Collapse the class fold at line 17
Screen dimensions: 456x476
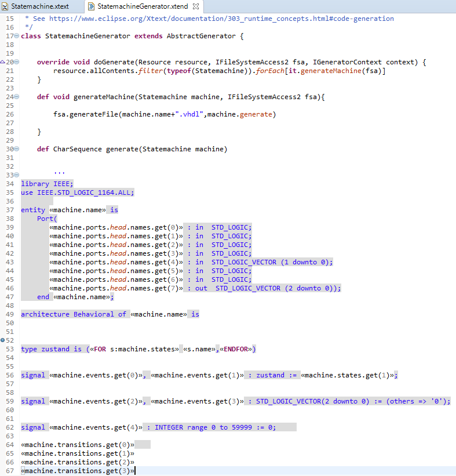click(x=17, y=36)
